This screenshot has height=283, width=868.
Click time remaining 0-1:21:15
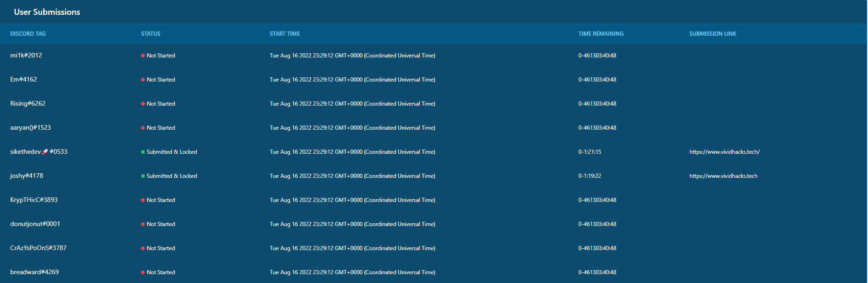pyautogui.click(x=590, y=152)
